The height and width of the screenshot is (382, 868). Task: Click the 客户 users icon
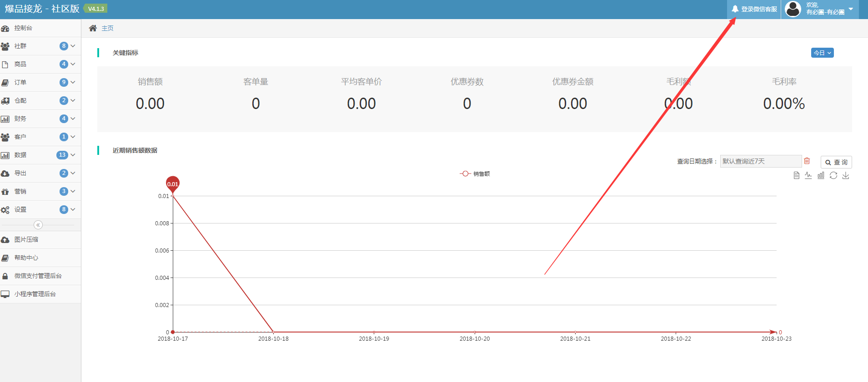coord(5,137)
